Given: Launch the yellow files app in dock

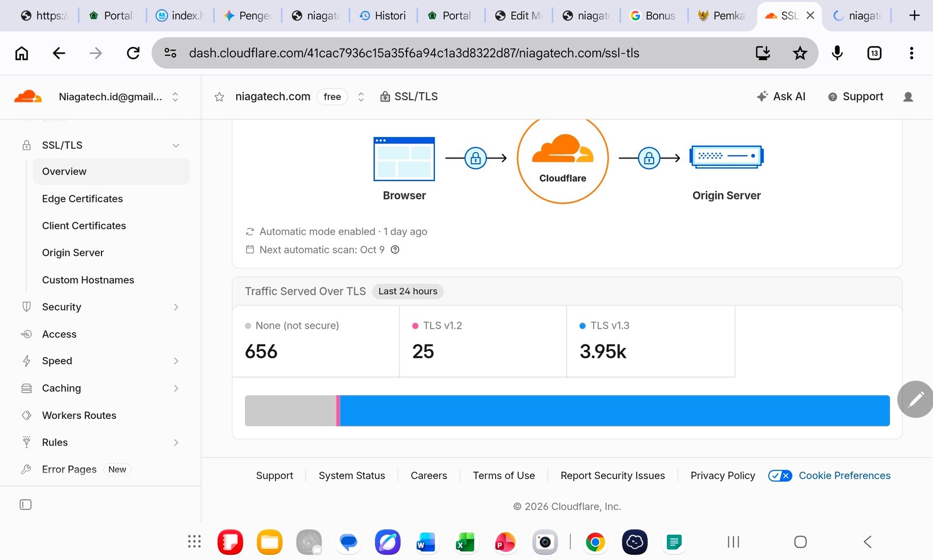Looking at the screenshot, I should [269, 542].
